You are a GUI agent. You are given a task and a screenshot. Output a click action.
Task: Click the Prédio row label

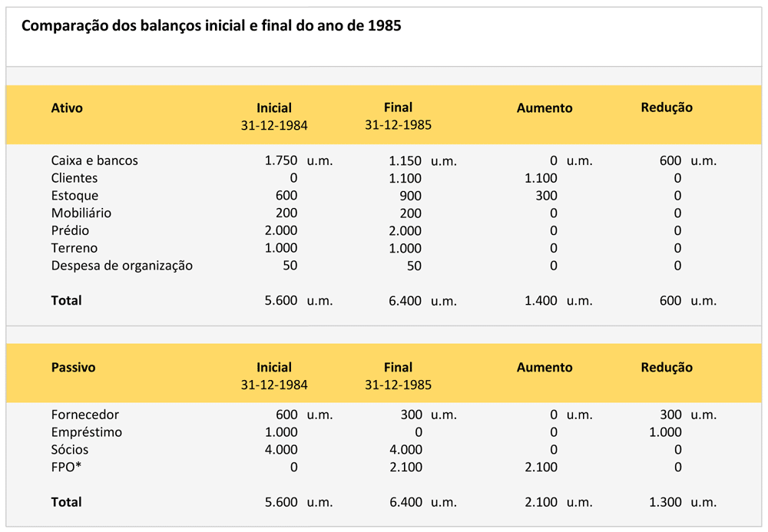point(70,231)
